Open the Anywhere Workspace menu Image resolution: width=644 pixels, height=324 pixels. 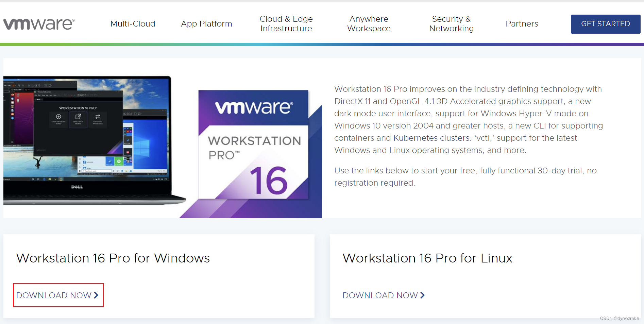click(369, 24)
